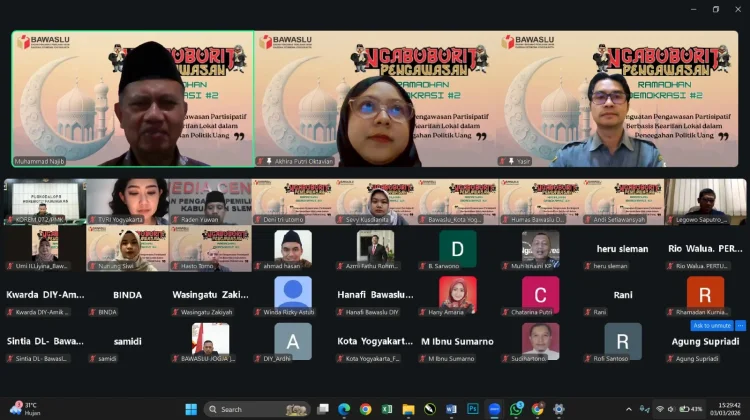Select B. Sarwono's green D avatar
This screenshot has width=750, height=420.
[x=458, y=248]
